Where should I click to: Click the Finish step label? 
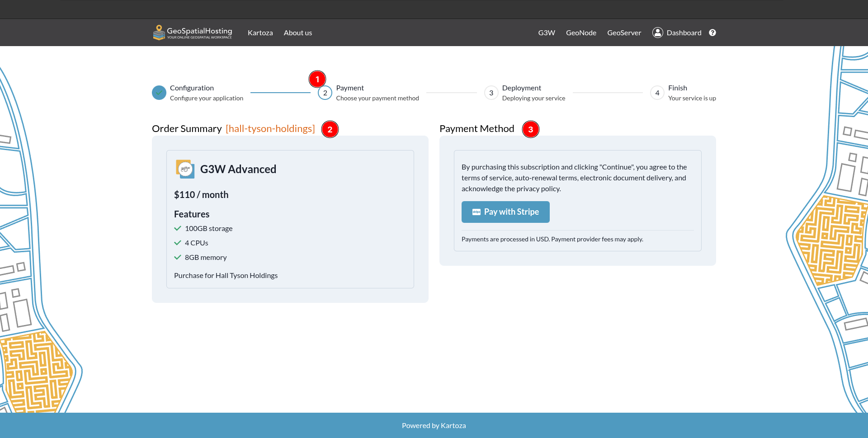click(x=677, y=88)
